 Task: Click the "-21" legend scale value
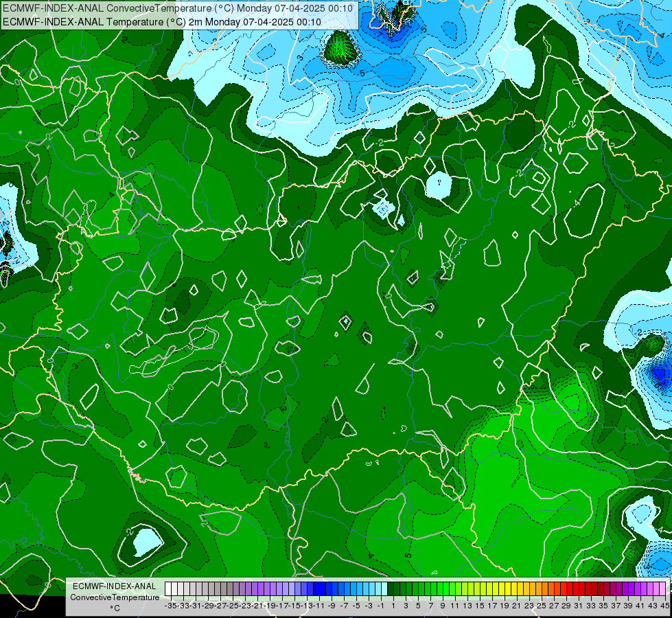pyautogui.click(x=257, y=606)
